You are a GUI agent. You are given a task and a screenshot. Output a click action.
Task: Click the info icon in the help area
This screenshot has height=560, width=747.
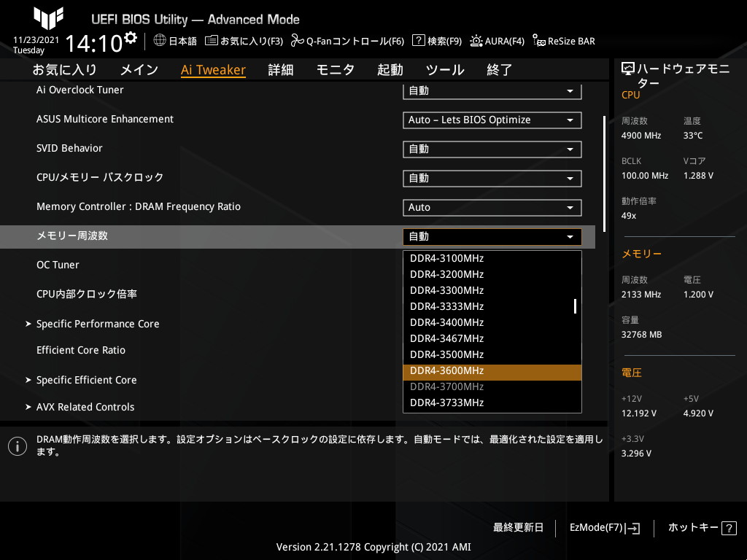[x=18, y=446]
